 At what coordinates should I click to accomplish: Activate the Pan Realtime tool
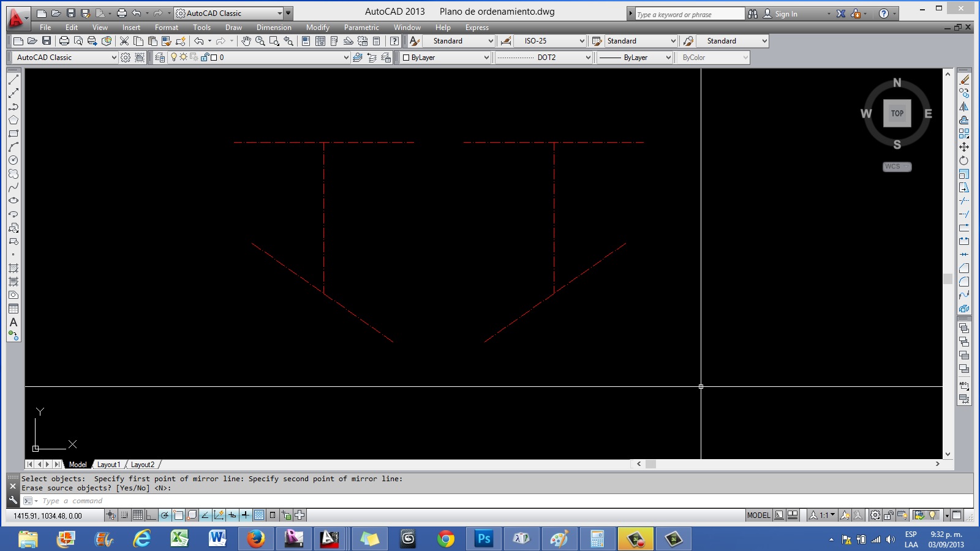[245, 41]
